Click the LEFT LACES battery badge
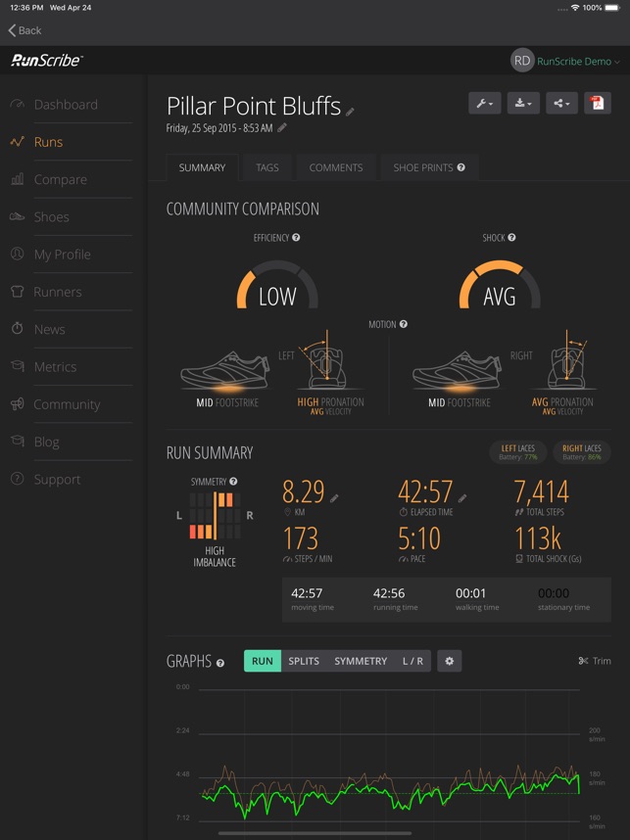 [518, 452]
